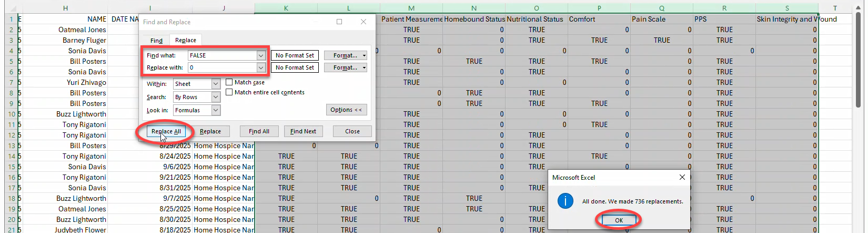The height and width of the screenshot is (233, 868).
Task: Open the Look in Formulas dropdown
Action: pyautogui.click(x=216, y=110)
